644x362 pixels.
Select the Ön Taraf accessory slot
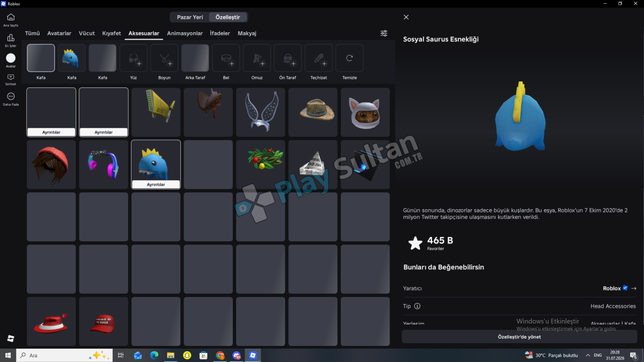point(288,58)
